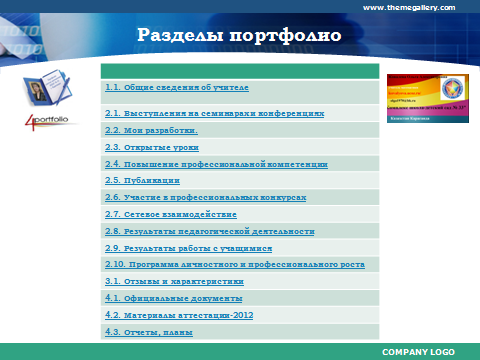Open 3.1 Отзывы и характеристики link
Image resolution: width=480 pixels, height=360 pixels.
point(174,282)
